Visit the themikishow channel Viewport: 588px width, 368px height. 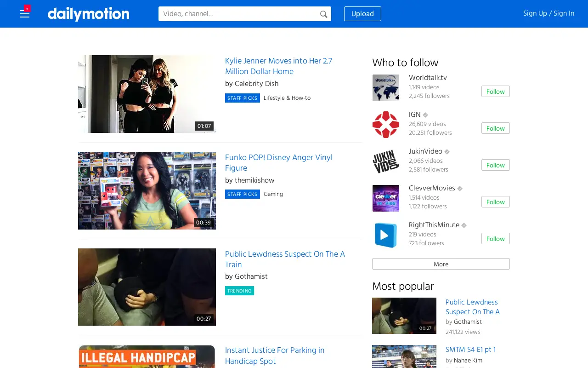point(254,180)
